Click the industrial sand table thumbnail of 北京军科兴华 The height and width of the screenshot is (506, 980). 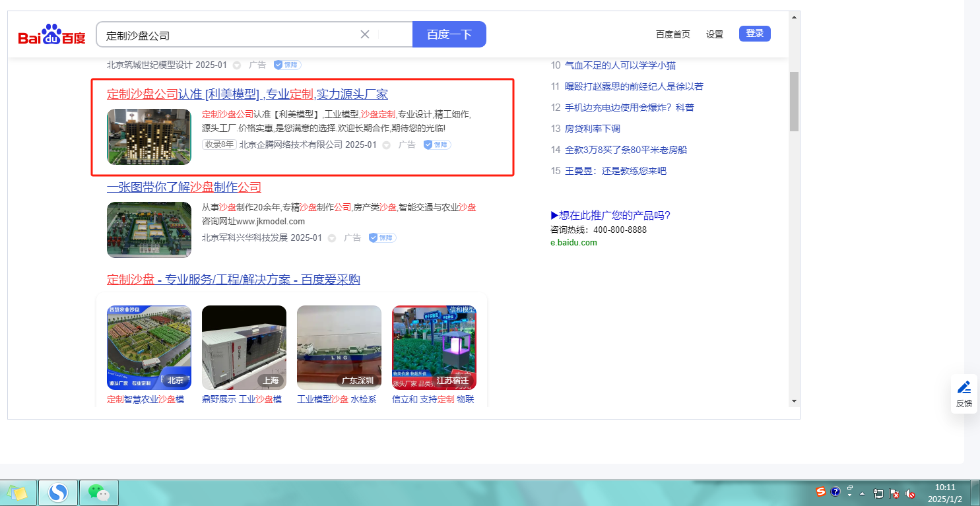tap(149, 230)
